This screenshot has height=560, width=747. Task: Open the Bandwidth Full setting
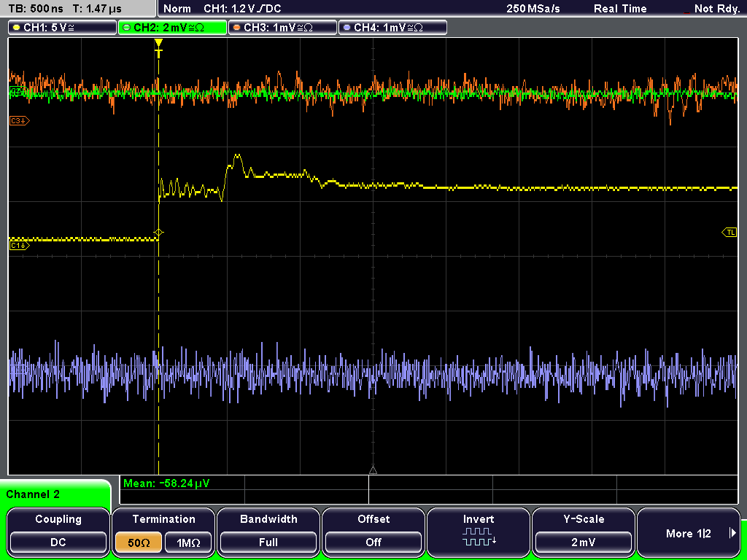point(268,532)
